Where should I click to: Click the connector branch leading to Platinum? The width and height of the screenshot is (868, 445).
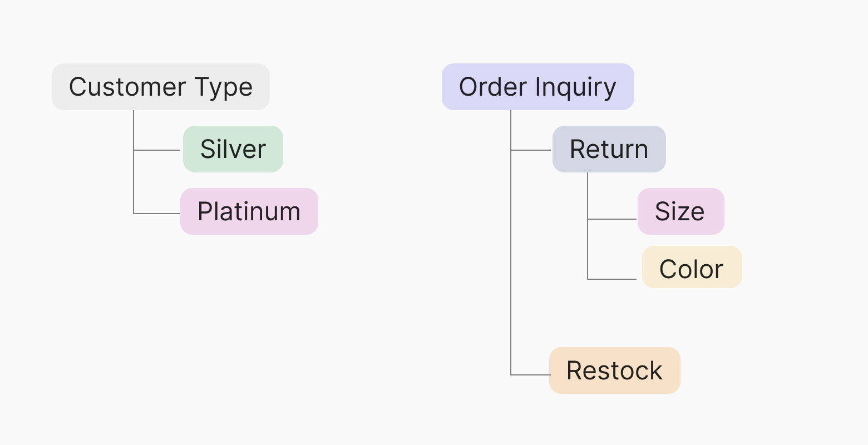point(158,214)
